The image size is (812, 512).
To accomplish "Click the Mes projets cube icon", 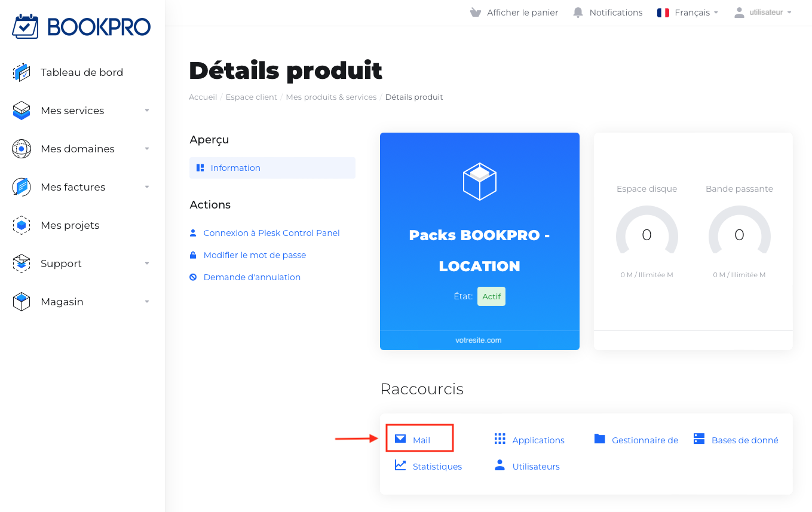I will pyautogui.click(x=22, y=225).
